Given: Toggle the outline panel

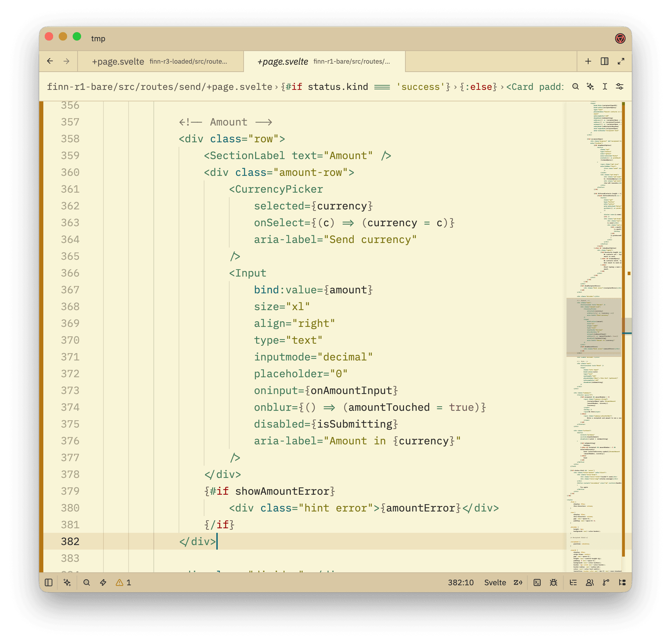Looking at the screenshot, I should click(x=573, y=582).
